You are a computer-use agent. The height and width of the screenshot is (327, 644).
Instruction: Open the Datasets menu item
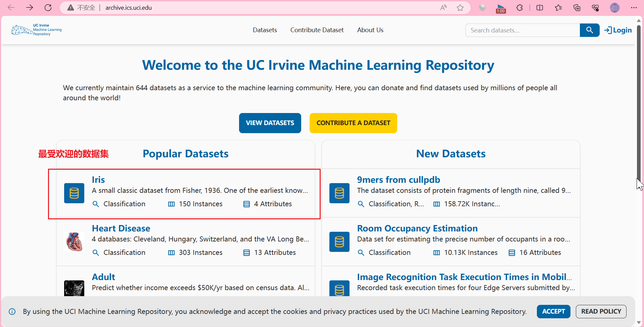[265, 30]
